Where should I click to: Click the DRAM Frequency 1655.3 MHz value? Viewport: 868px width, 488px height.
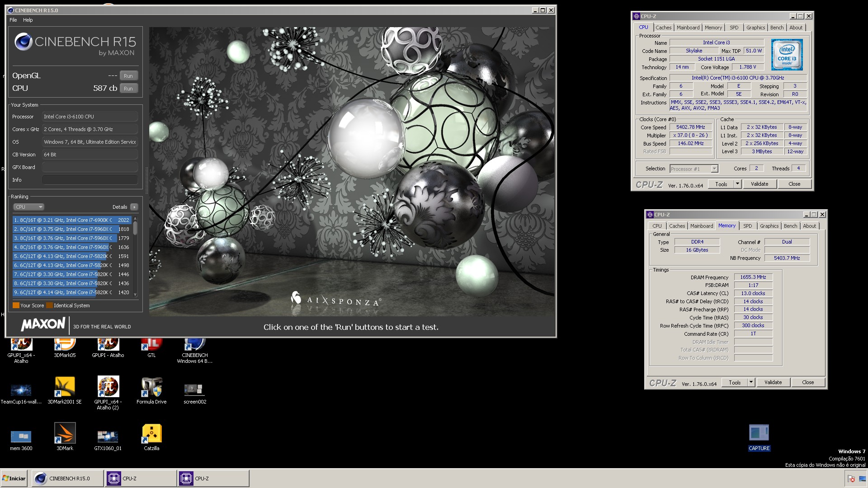tap(753, 277)
